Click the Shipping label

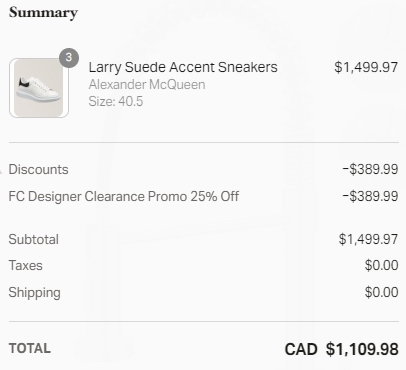click(x=35, y=293)
